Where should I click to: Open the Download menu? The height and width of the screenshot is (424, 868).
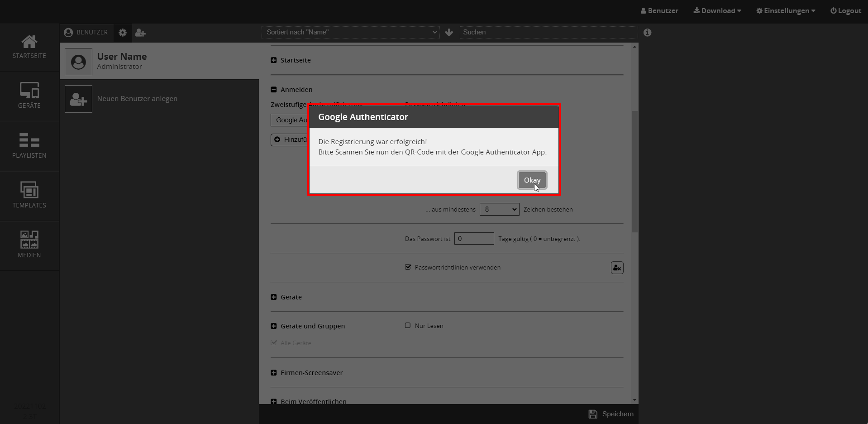717,11
